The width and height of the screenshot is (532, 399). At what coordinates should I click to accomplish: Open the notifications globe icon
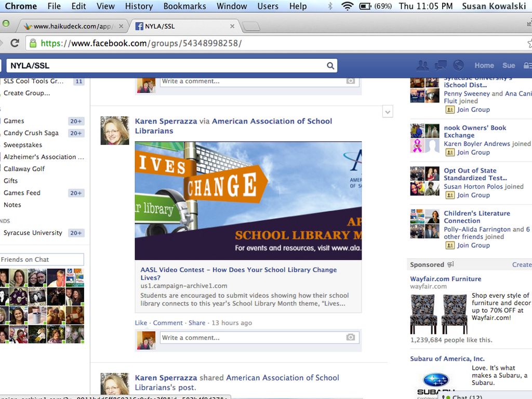point(458,65)
